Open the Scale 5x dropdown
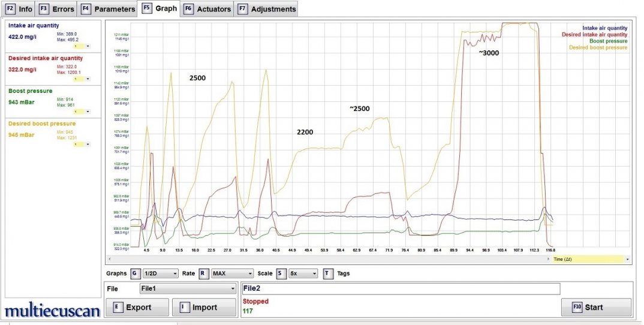 coord(302,273)
